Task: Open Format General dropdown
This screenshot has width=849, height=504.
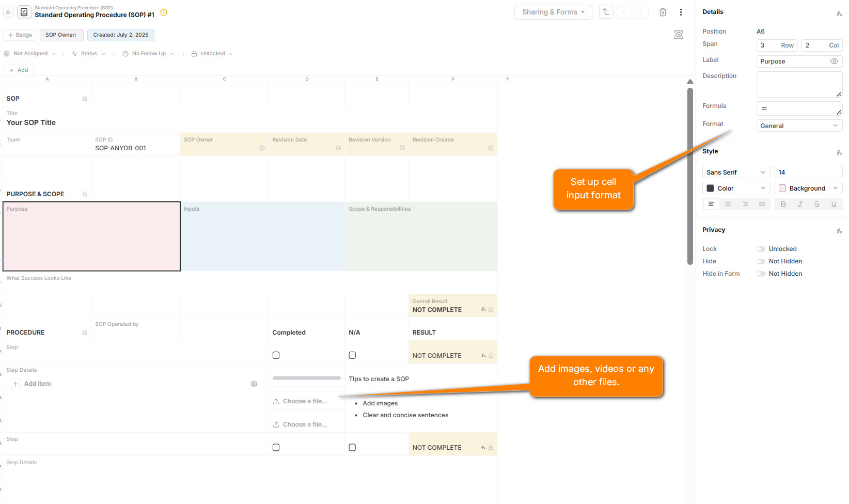Action: 799,125
